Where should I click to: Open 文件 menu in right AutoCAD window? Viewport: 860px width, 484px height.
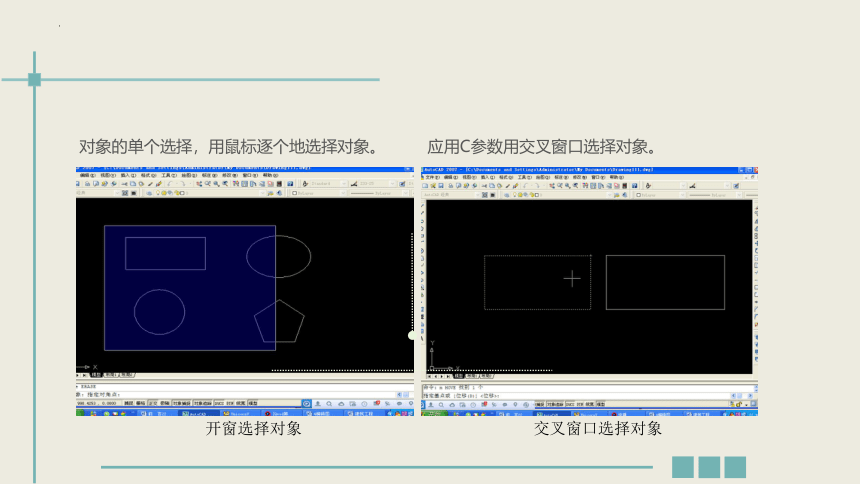click(x=433, y=177)
